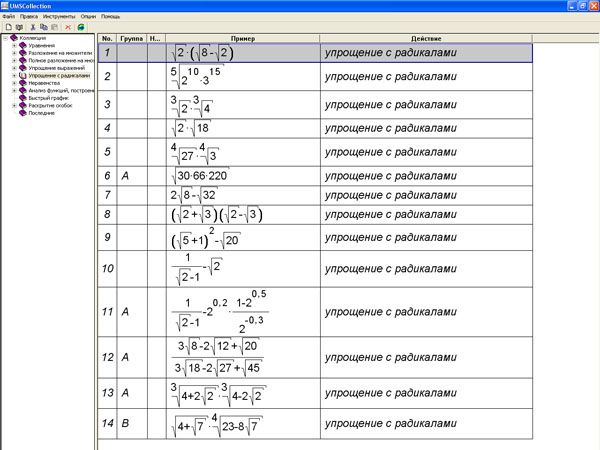Collapse the root Коллекция node
This screenshot has height=450, width=600.
[x=5, y=39]
